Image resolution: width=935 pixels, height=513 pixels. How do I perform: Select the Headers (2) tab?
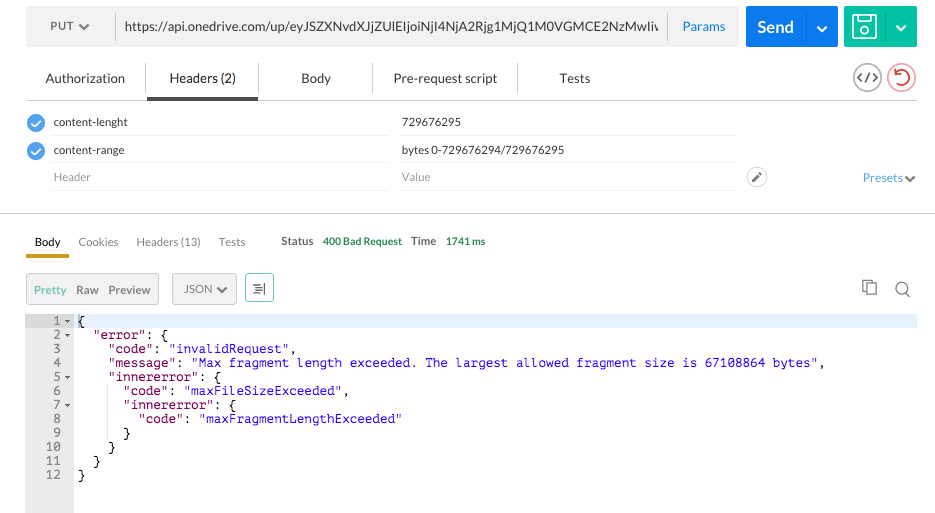click(x=202, y=78)
